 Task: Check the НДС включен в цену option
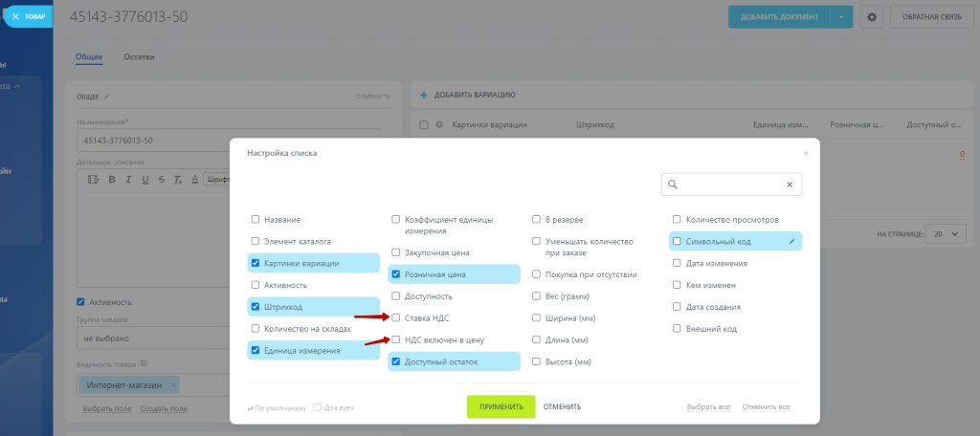396,339
